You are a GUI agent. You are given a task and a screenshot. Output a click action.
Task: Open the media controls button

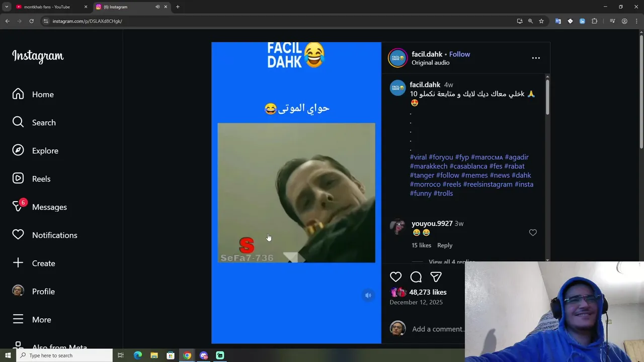(612, 21)
